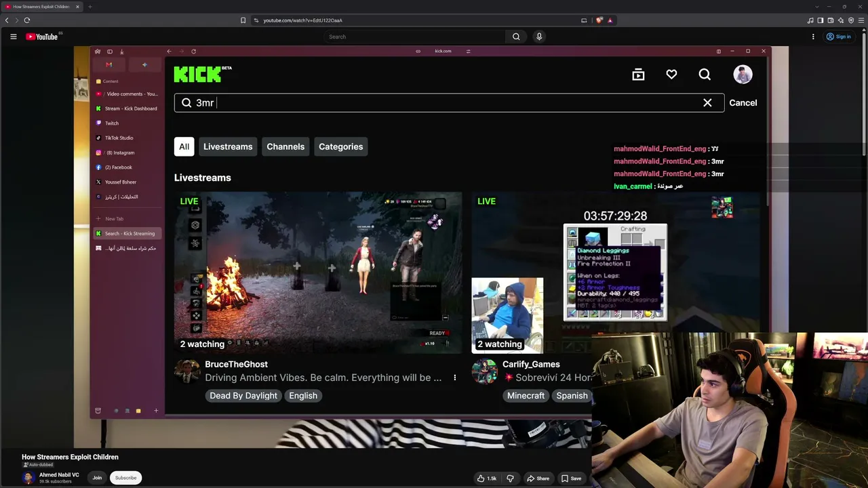Select the Livestreams filter
This screenshot has height=488, width=868.
coord(228,146)
